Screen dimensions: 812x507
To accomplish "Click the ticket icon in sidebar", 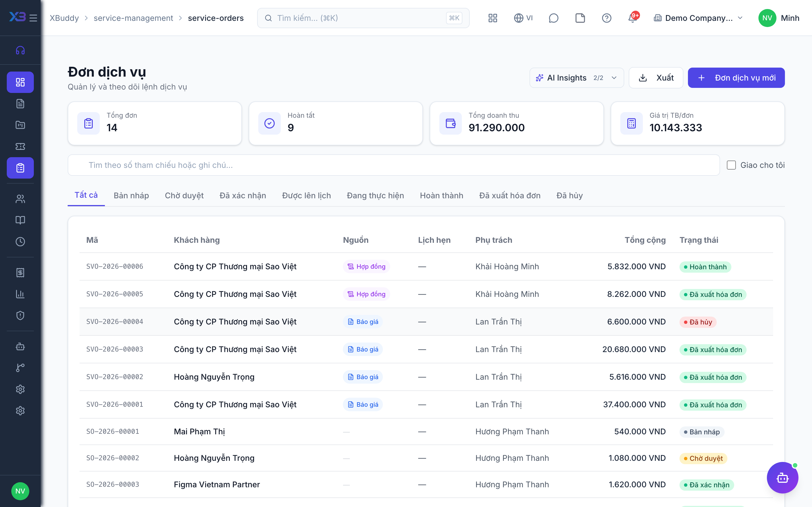I will click(x=20, y=146).
